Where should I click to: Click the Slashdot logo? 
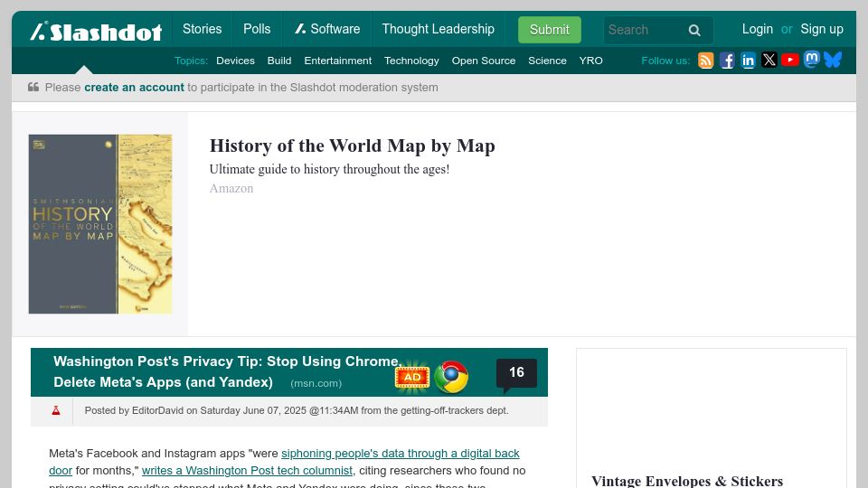(x=96, y=31)
